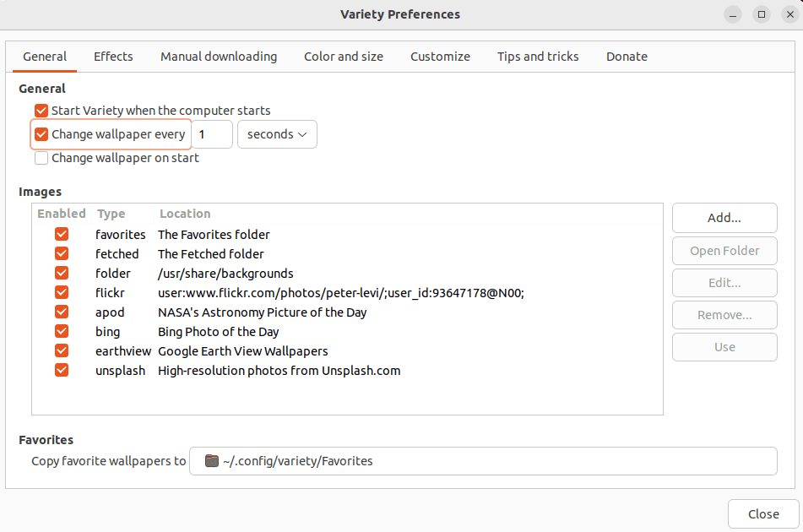Image resolution: width=803 pixels, height=532 pixels.
Task: Click the Open Folder button
Action: (724, 251)
